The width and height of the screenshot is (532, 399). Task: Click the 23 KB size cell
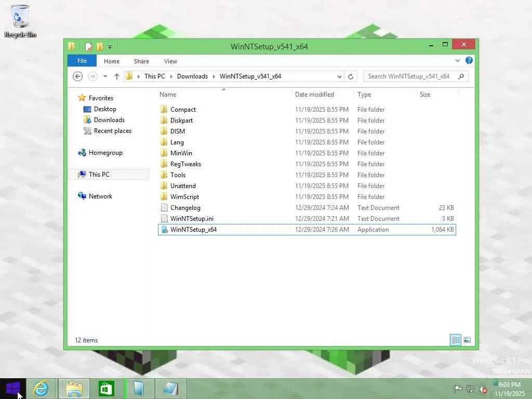(446, 207)
